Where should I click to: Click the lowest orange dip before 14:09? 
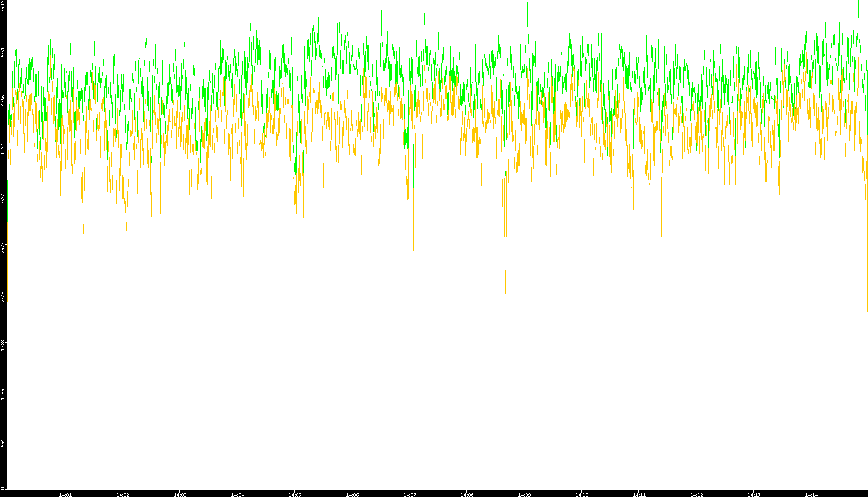click(x=505, y=306)
